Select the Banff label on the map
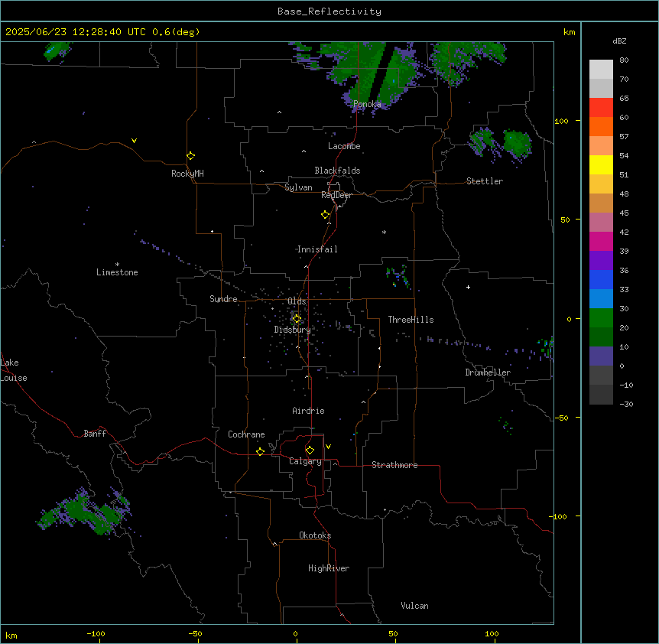Image resolution: width=659 pixels, height=644 pixels. point(95,434)
